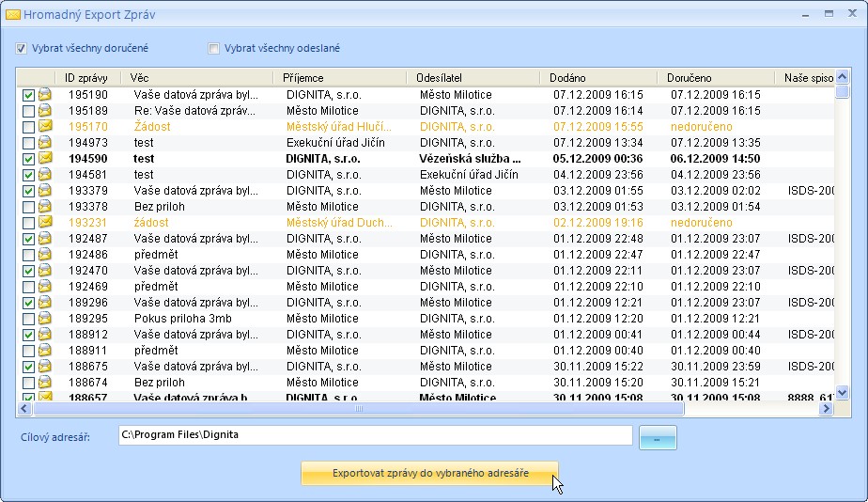Click the envelope icon beside message 194590
The image size is (868, 502).
tap(44, 159)
